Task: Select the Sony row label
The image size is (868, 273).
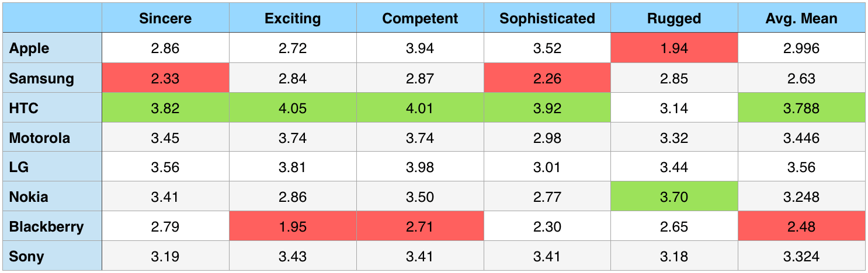Action: click(26, 256)
